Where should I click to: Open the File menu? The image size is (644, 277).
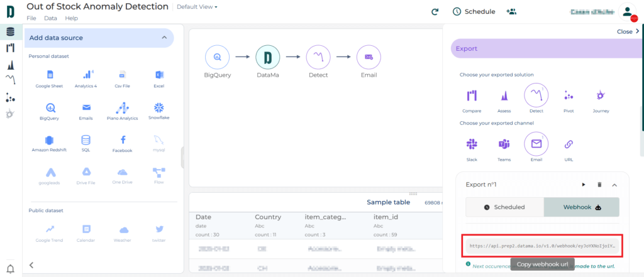tap(31, 18)
